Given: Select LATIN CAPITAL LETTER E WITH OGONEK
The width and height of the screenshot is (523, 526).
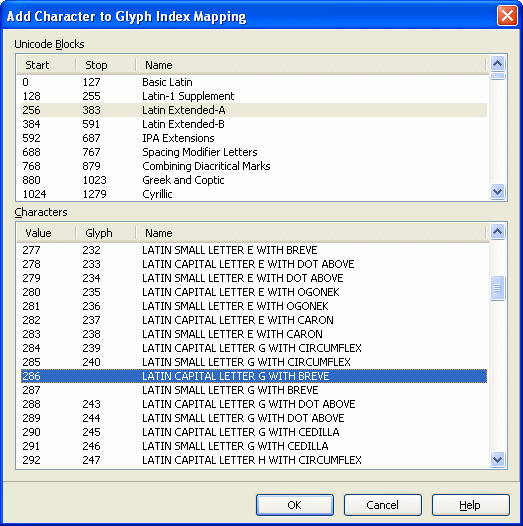Looking at the screenshot, I should [254, 292].
